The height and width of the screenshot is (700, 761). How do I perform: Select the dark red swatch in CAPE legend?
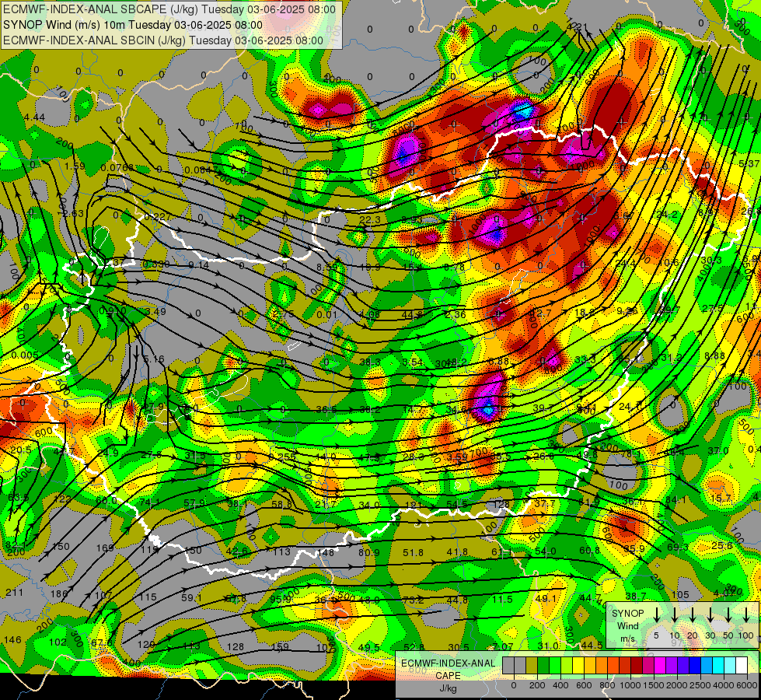coord(637,666)
